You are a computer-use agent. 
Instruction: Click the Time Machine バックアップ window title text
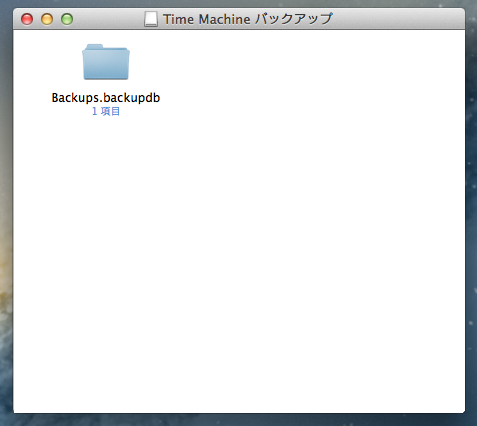(248, 19)
